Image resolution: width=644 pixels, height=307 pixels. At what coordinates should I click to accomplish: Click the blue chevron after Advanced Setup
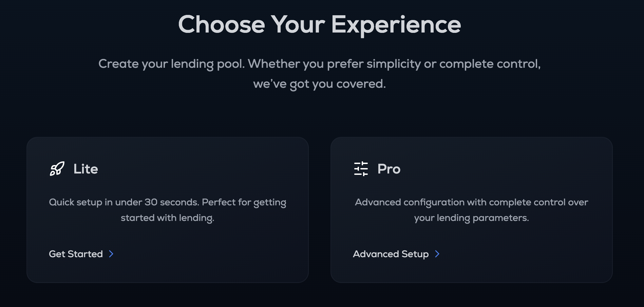pos(437,254)
